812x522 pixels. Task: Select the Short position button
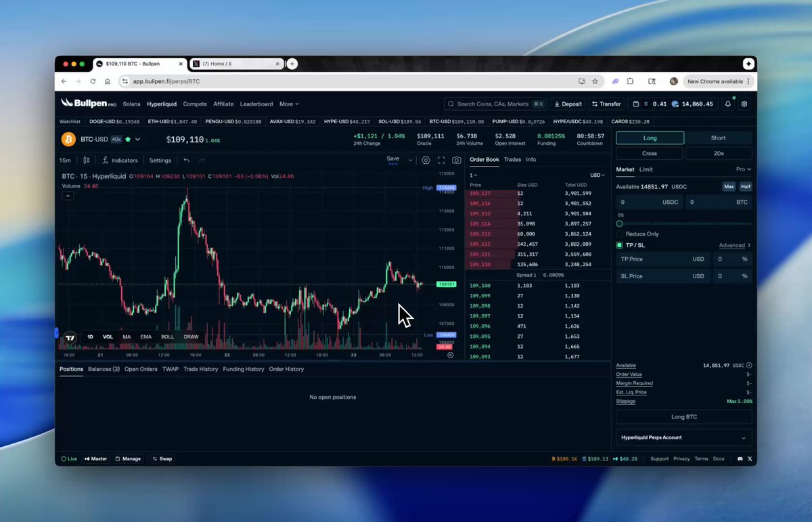coord(717,137)
